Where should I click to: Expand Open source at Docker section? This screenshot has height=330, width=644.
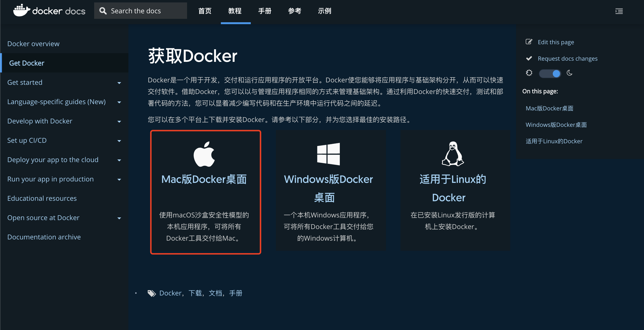tap(119, 218)
